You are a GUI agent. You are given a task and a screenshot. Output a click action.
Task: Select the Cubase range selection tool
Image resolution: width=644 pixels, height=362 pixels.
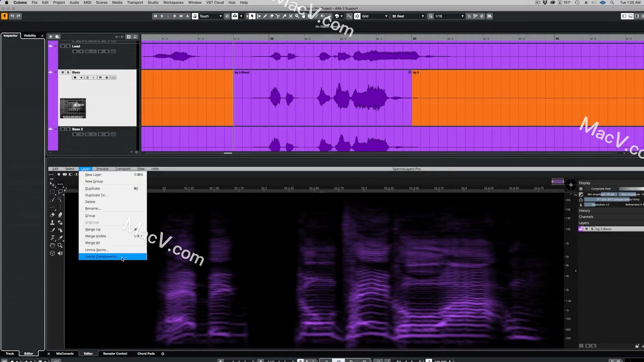coord(259,16)
